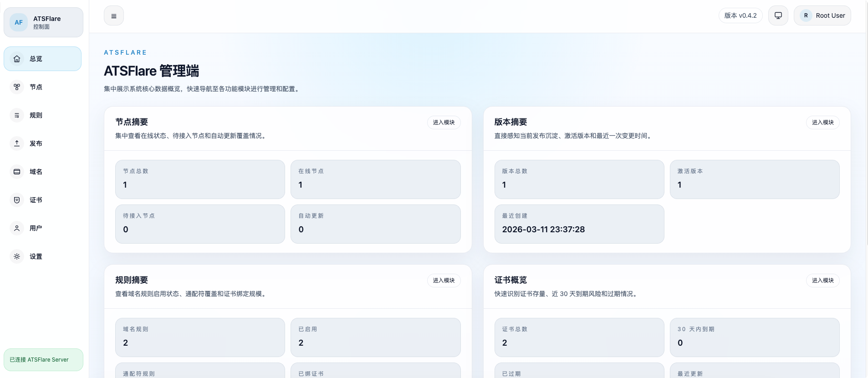Select the 域名 domain icon
The height and width of the screenshot is (378, 868).
click(17, 172)
